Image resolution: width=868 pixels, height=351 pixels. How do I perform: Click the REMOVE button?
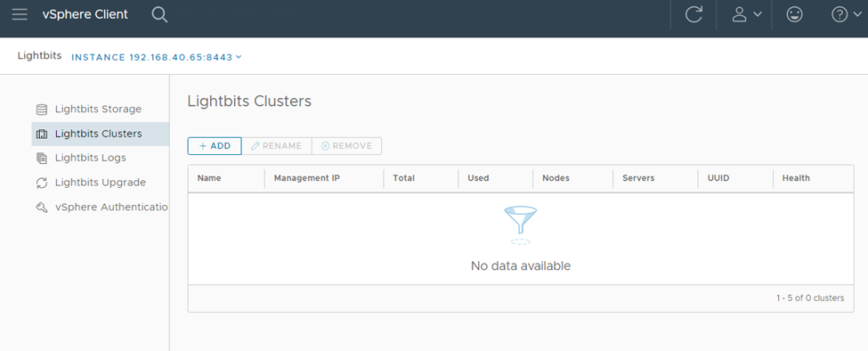pyautogui.click(x=346, y=145)
